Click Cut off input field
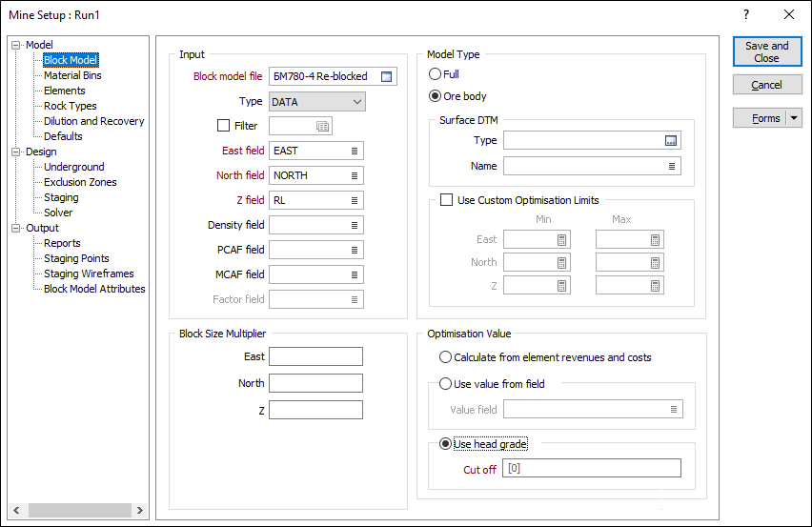The height and width of the screenshot is (527, 812). coord(592,468)
